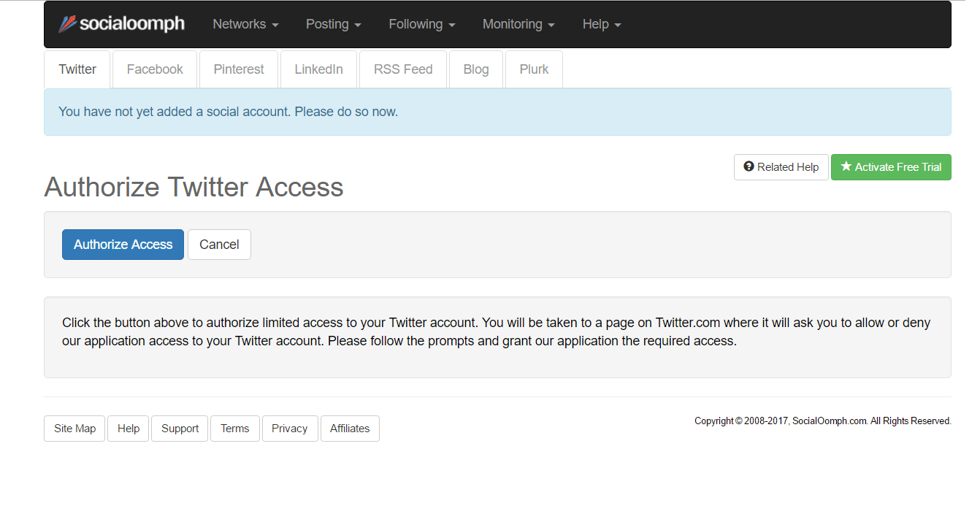Expand the Monitoring menu

[x=518, y=24]
